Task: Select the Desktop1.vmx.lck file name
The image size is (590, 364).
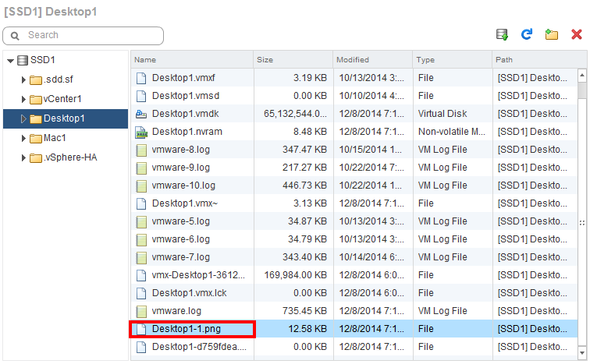Action: tap(190, 293)
